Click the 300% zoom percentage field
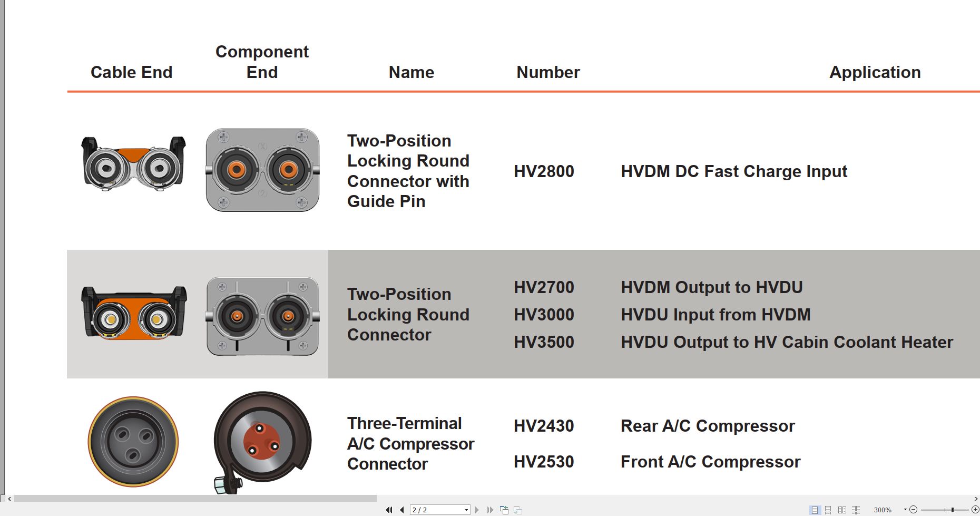This screenshot has height=516, width=980. 883,510
